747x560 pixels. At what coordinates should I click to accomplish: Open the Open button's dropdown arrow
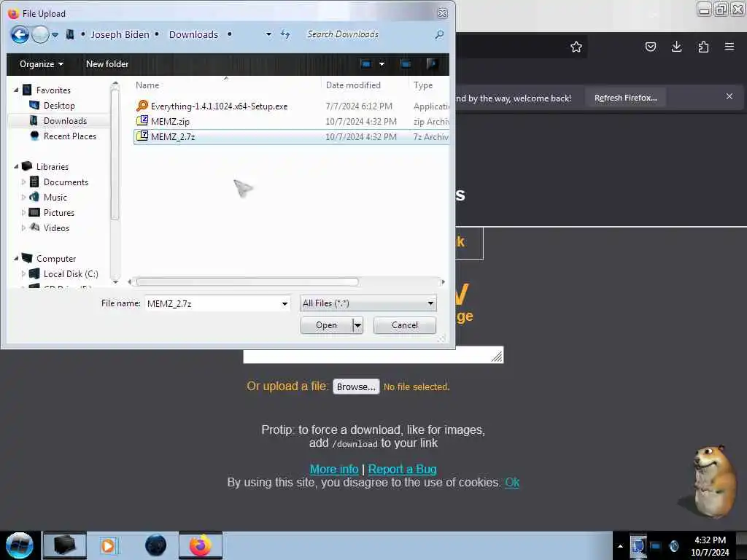357,325
